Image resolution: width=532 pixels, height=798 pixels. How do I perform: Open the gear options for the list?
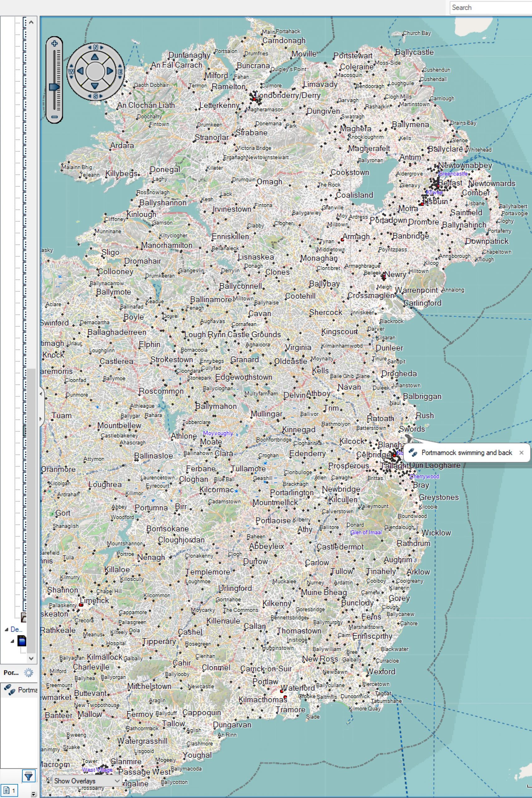[28, 672]
